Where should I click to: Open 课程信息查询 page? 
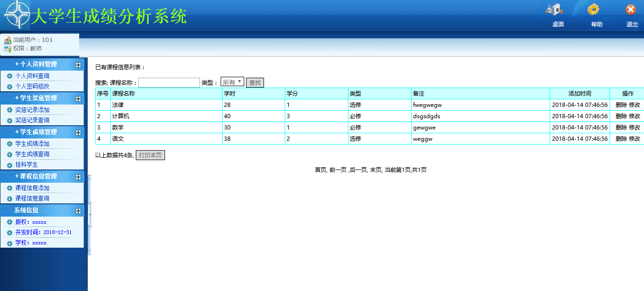(32, 198)
